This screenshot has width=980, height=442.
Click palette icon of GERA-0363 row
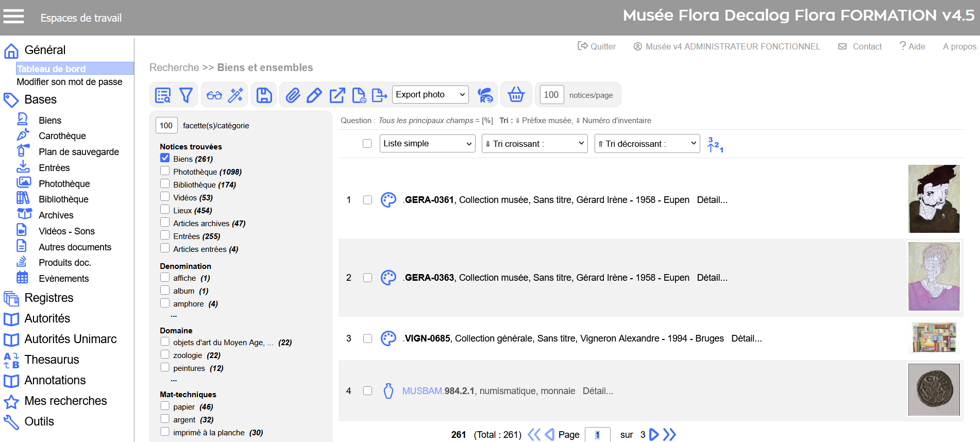[388, 278]
